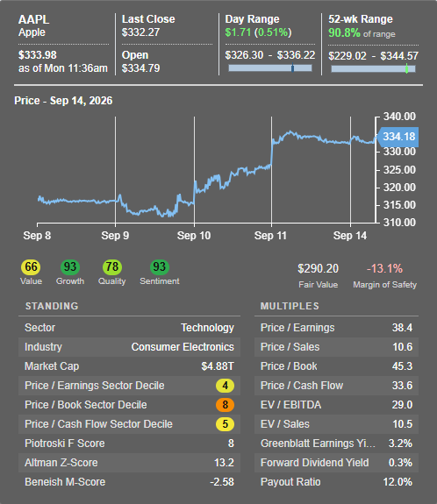Click the Fair Value $290.20 figure
437x504 pixels.
click(x=318, y=268)
